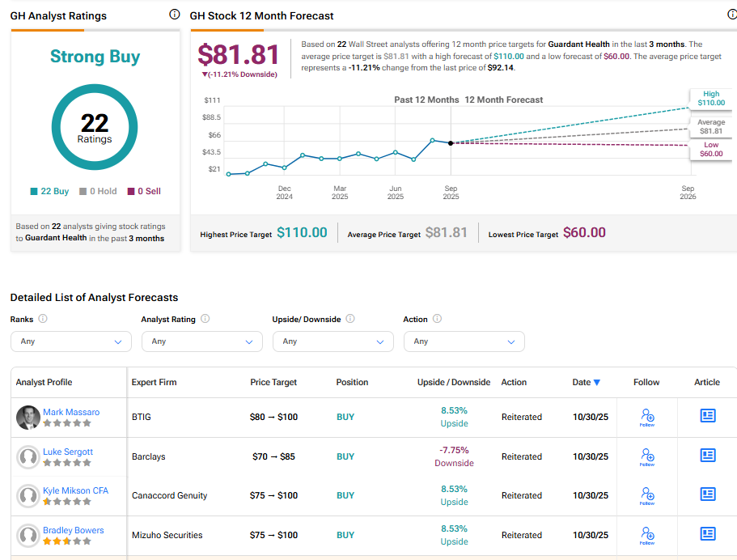Click info icon next to Action filter
The height and width of the screenshot is (560, 737).
(x=437, y=319)
